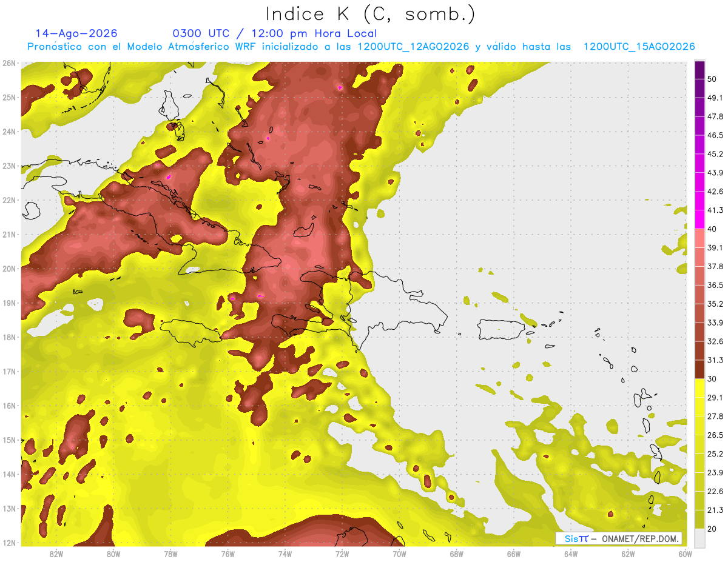
Task: Click the 26N latitude label
Action: pos(8,63)
